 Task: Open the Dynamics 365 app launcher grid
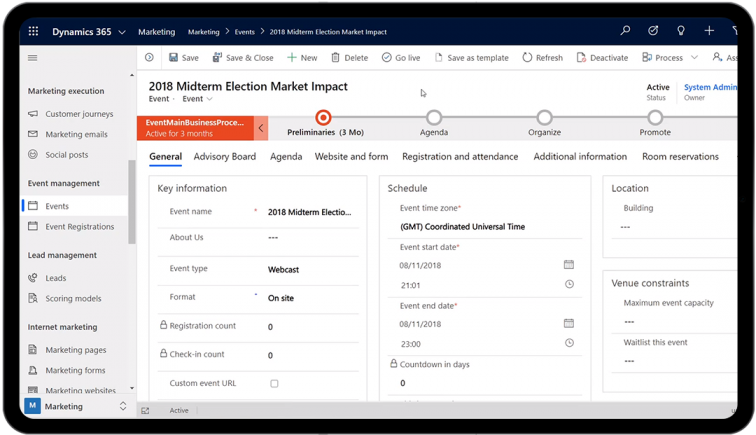pyautogui.click(x=33, y=32)
